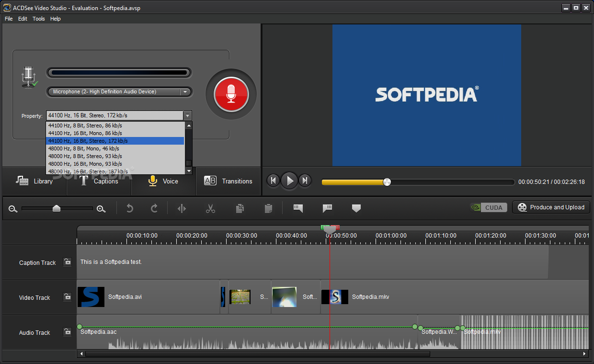Switch to the Transitions tab
Image resolution: width=594 pixels, height=364 pixels.
point(228,181)
